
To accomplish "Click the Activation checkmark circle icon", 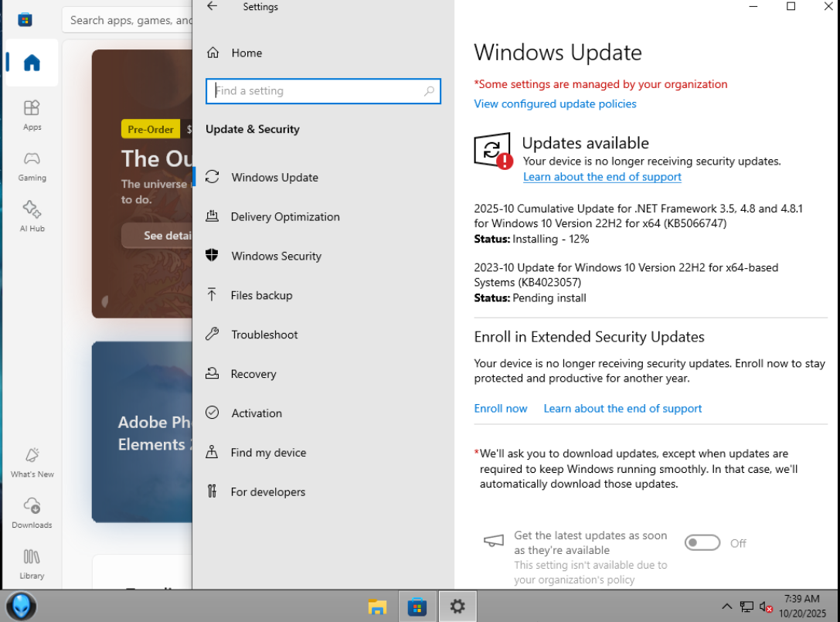I will point(213,413).
